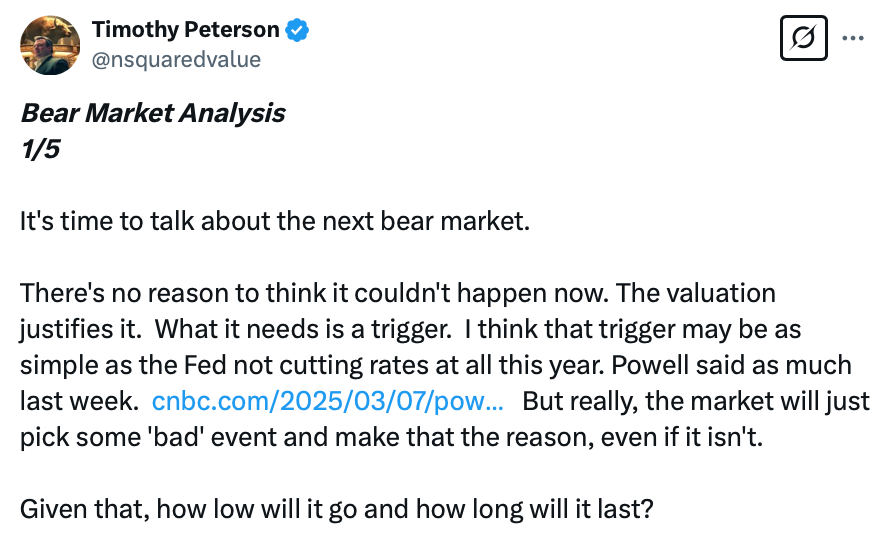Click the '1/5' thread counter text

39,149
